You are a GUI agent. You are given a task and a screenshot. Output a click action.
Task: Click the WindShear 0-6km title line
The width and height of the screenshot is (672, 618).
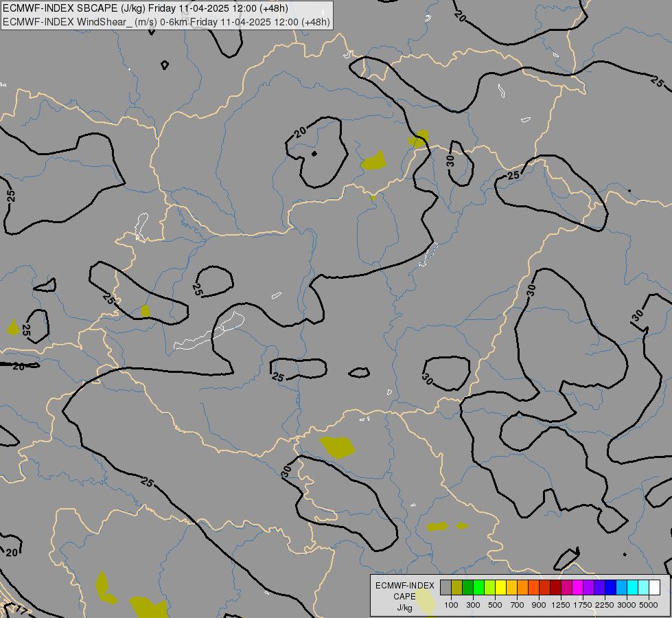tap(166, 22)
